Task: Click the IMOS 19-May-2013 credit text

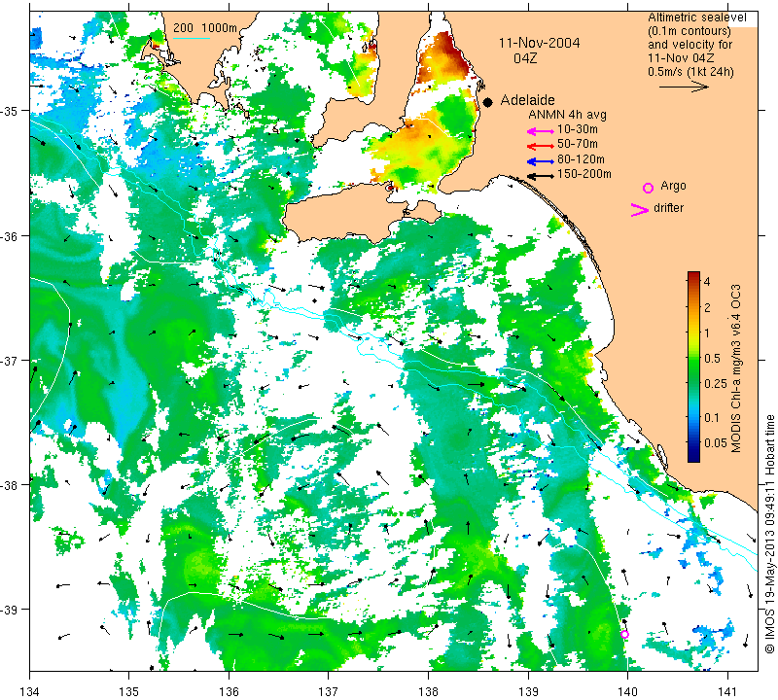Action: coord(769,534)
